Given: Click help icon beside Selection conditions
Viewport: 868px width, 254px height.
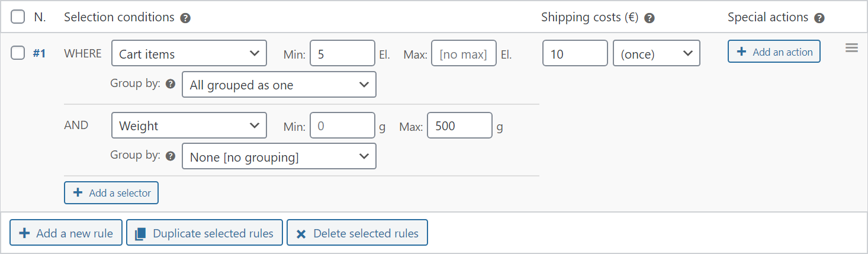Looking at the screenshot, I should pyautogui.click(x=185, y=18).
